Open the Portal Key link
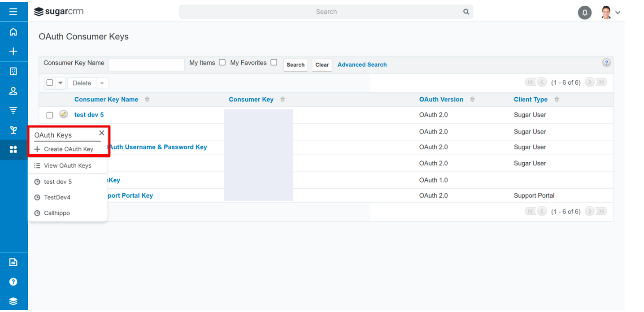The image size is (644, 312). tap(131, 195)
